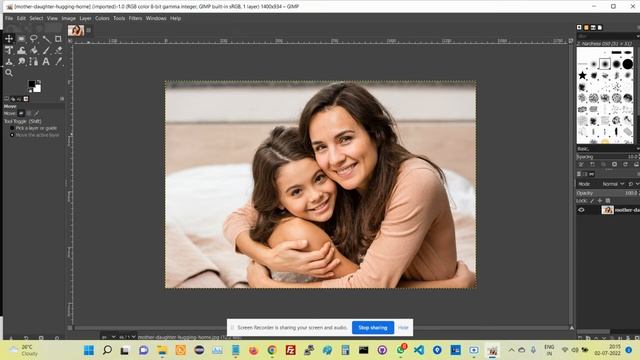
Task: Select the Free Select lasso tool
Action: point(33,39)
